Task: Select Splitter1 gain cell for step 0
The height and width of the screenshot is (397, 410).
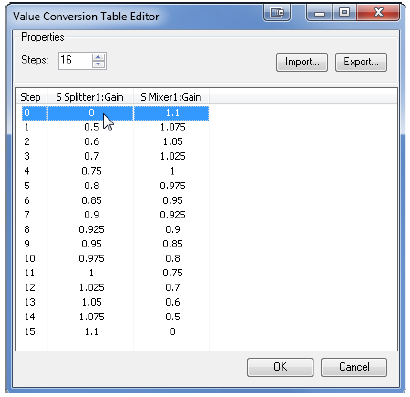Action: [x=91, y=113]
